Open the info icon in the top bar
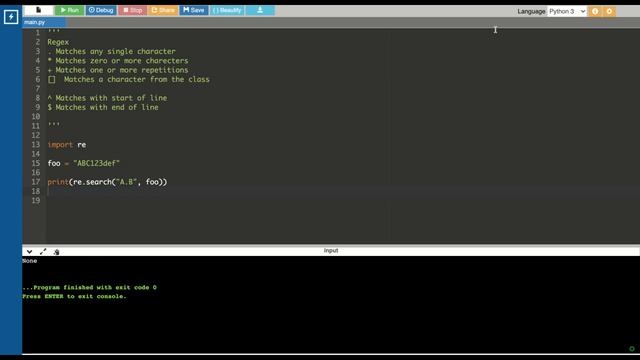This screenshot has height=360, width=640. click(595, 11)
